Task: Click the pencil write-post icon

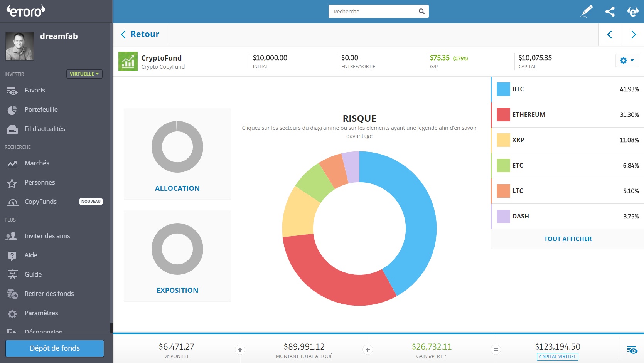Action: coord(587,12)
